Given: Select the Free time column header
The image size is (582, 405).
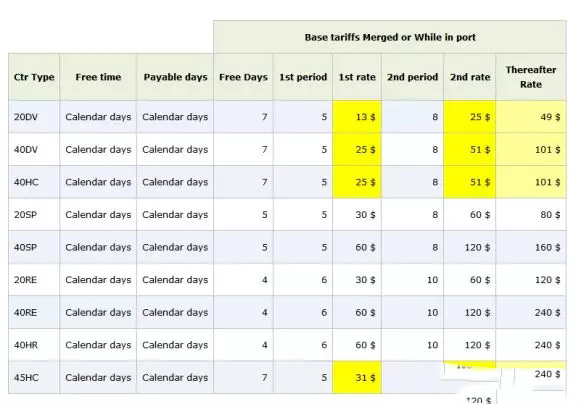Looking at the screenshot, I should (98, 77).
